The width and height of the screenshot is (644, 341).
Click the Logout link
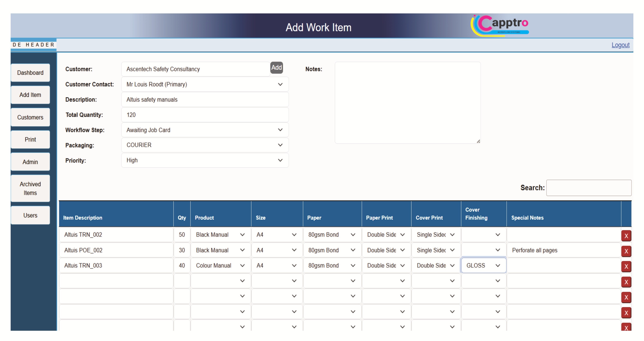pos(621,45)
